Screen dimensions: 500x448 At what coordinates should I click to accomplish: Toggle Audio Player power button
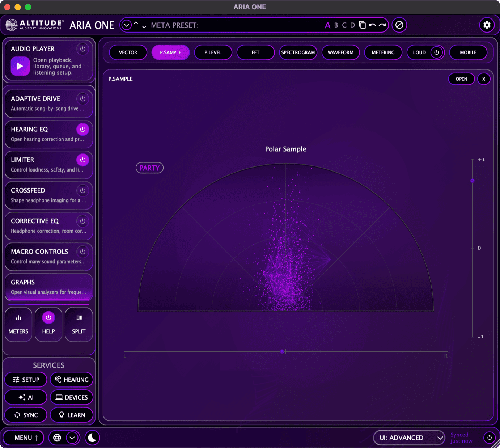(x=83, y=49)
